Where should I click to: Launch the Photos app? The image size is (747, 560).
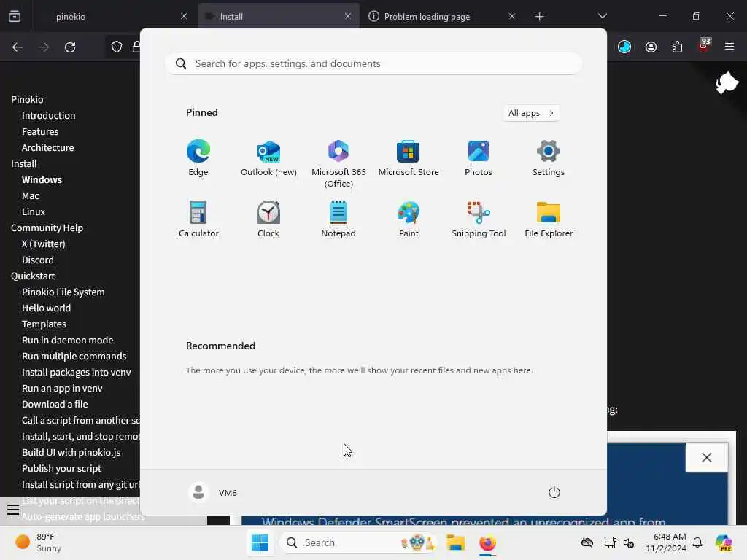coord(479,158)
